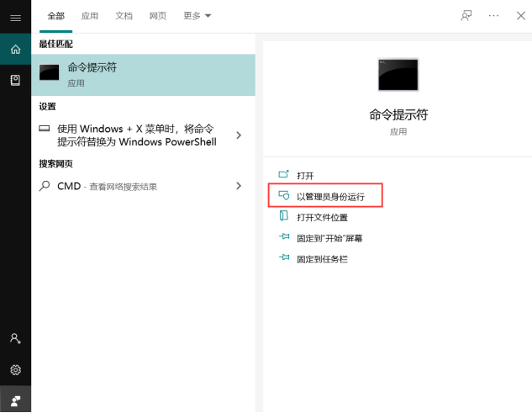The width and height of the screenshot is (532, 413).
Task: Expand the CMD web search chevron
Action: 239,186
